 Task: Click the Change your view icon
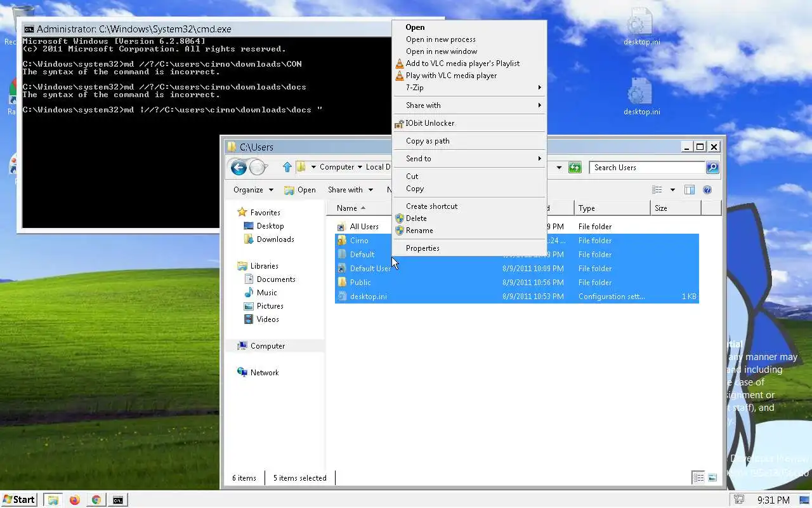(657, 190)
